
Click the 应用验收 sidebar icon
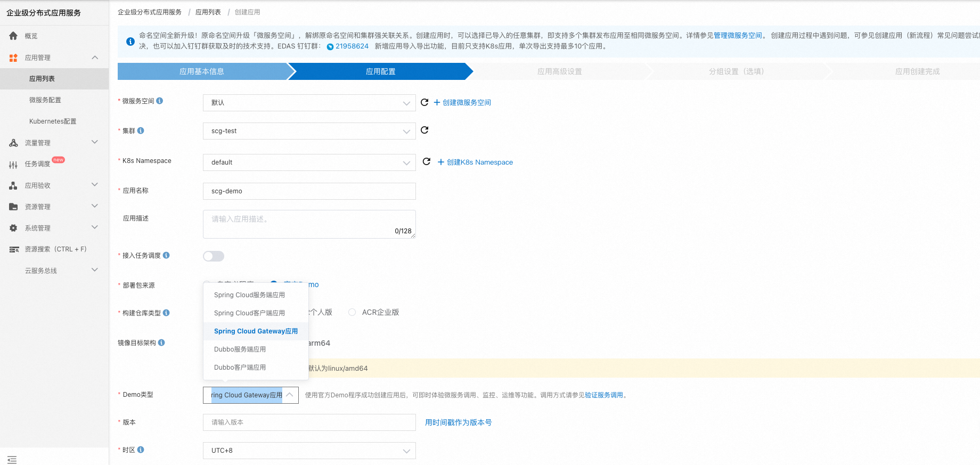coord(13,185)
